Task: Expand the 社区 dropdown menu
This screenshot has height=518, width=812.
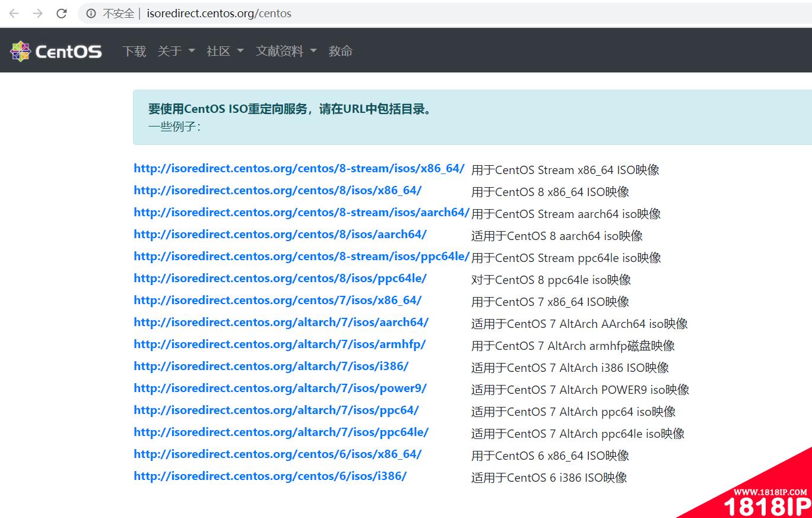Action: [x=225, y=51]
